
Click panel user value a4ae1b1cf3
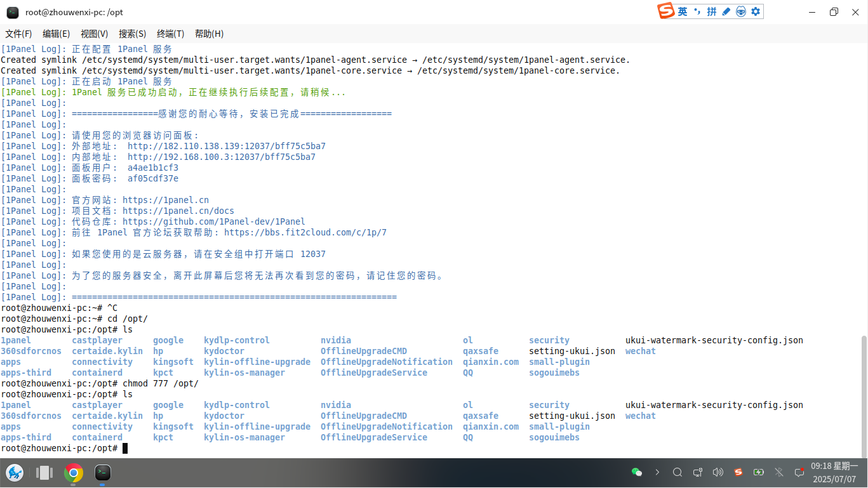(x=153, y=168)
